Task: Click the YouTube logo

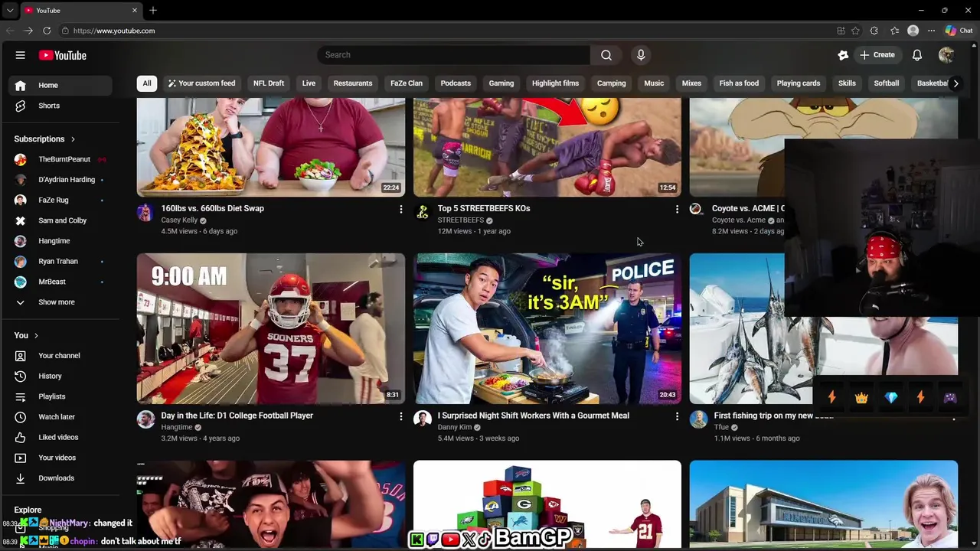Action: tap(63, 55)
